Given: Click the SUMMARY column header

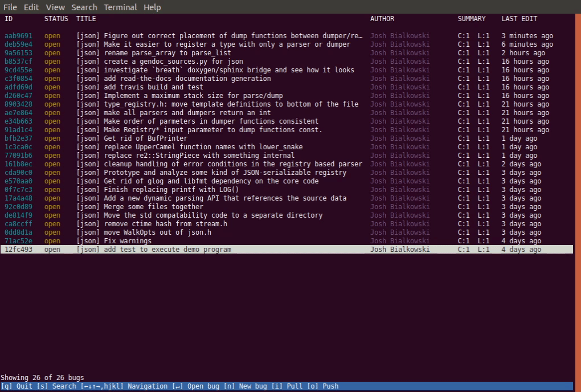Looking at the screenshot, I should (x=471, y=19).
